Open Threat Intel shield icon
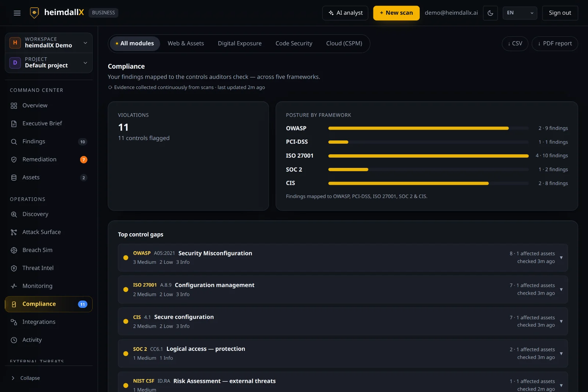The height and width of the screenshot is (392, 588). (x=14, y=269)
